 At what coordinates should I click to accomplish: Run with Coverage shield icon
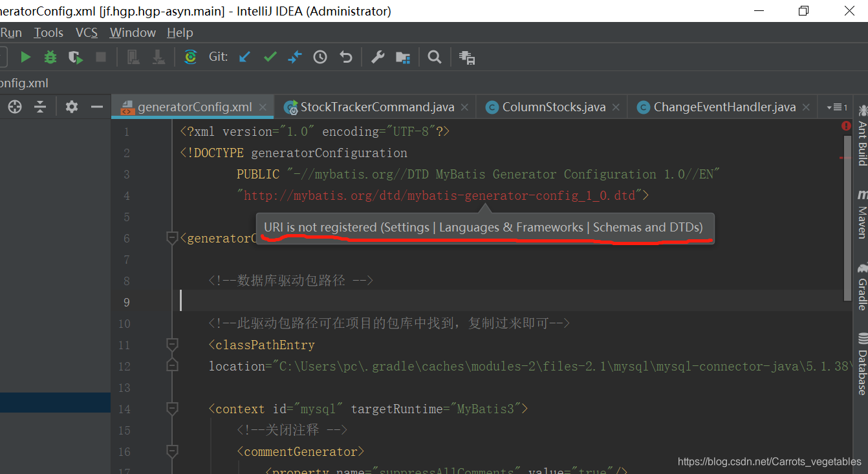point(76,58)
